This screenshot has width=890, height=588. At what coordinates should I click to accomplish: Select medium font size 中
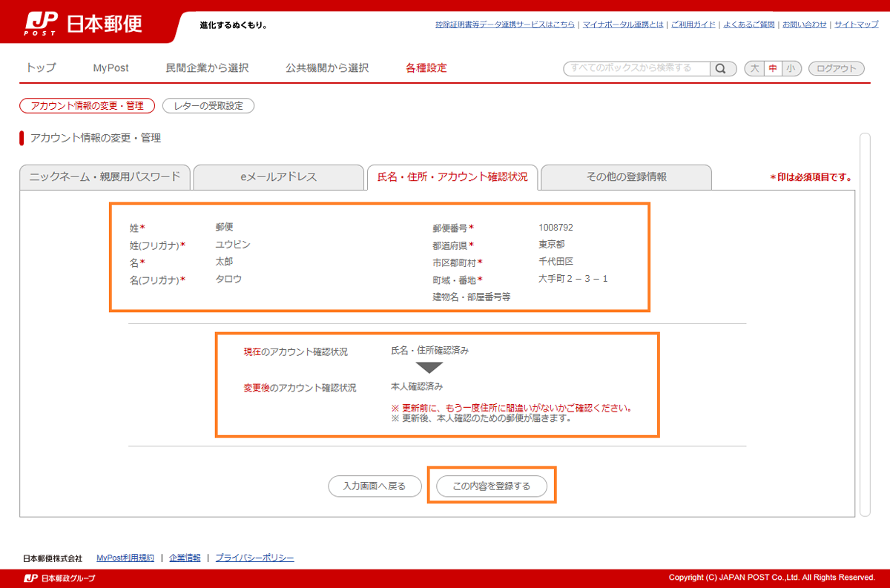coord(773,68)
